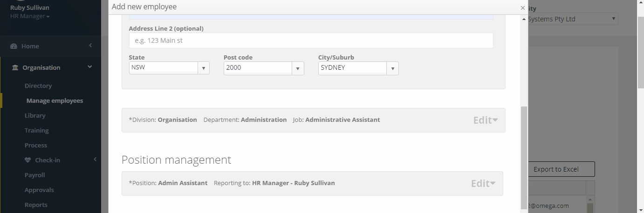Expand the Home menu arrow
644x213 pixels.
pyautogui.click(x=90, y=46)
